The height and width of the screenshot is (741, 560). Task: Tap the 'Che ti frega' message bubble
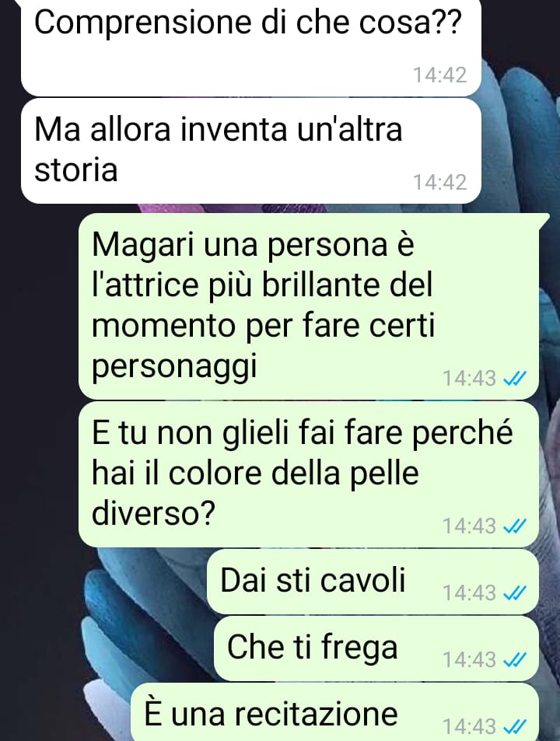[376, 648]
